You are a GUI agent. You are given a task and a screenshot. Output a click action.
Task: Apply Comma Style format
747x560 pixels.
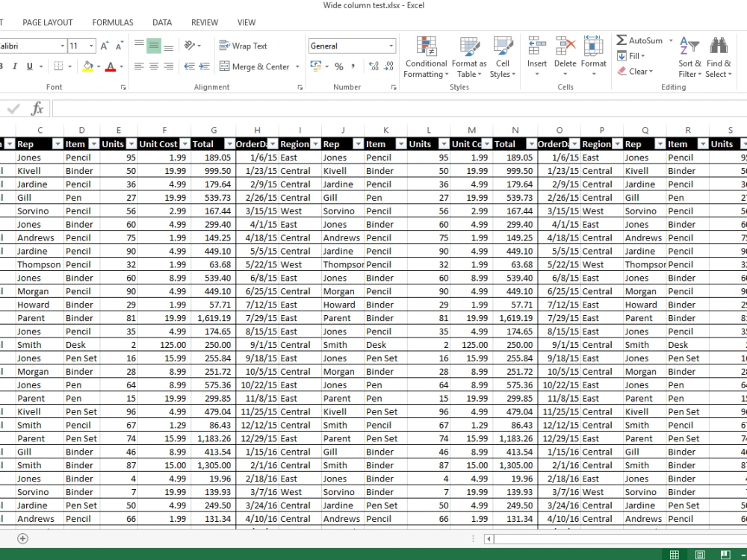353,66
